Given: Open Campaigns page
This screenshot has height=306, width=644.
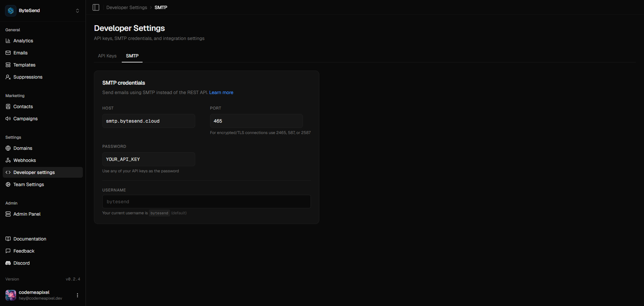Looking at the screenshot, I should pos(43,119).
